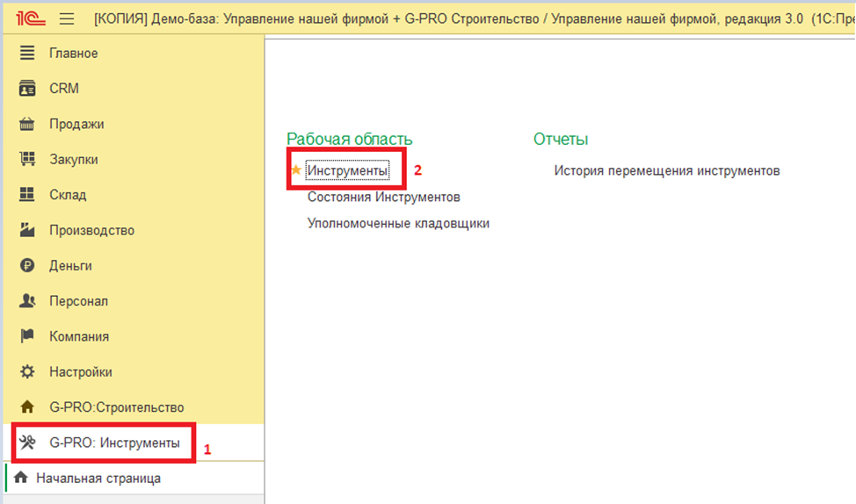Switch to Начальная страница tab
The image size is (856, 504).
pos(98,479)
